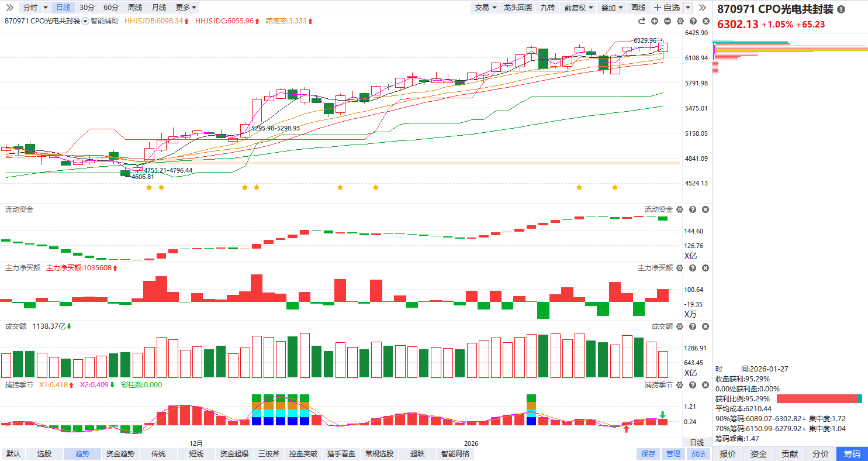
Task: Expand the left double-chevron in the top toolbar
Action: point(9,8)
